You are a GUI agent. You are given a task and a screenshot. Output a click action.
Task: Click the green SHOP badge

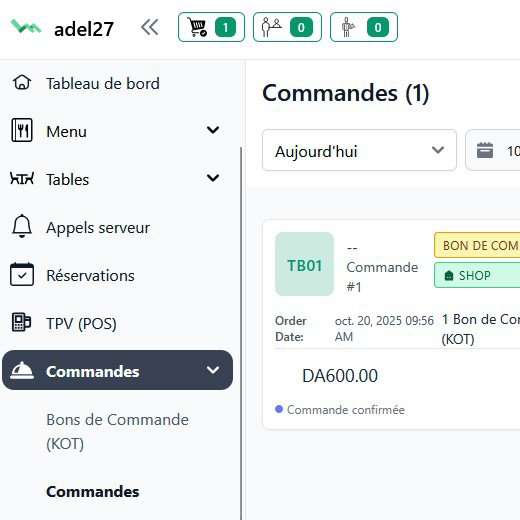point(477,275)
